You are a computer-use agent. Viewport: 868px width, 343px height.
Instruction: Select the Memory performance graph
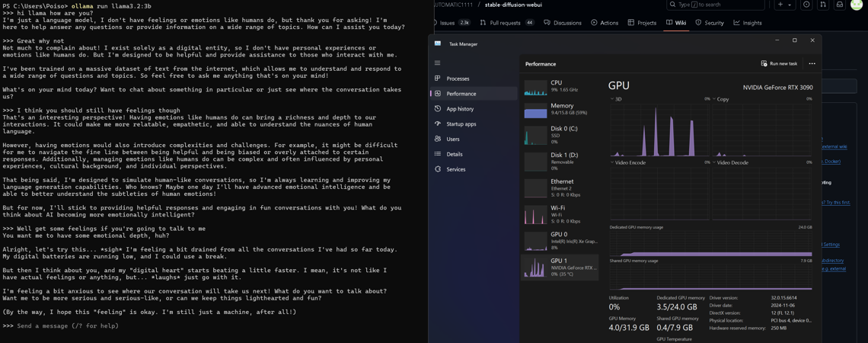coord(560,109)
